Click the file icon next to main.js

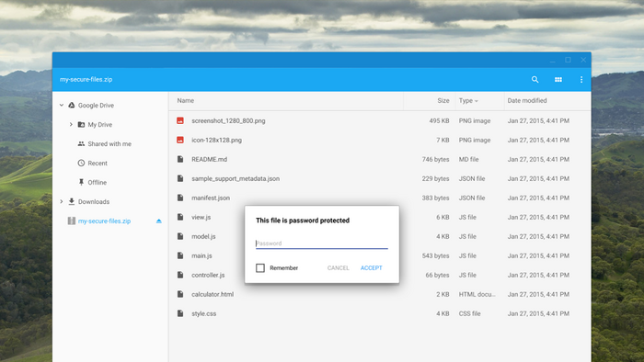coord(180,255)
